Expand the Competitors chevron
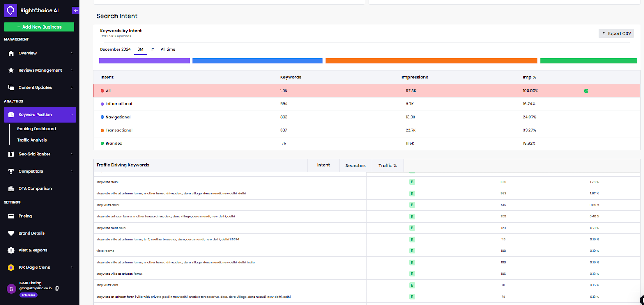This screenshot has height=305, width=644. [72, 171]
